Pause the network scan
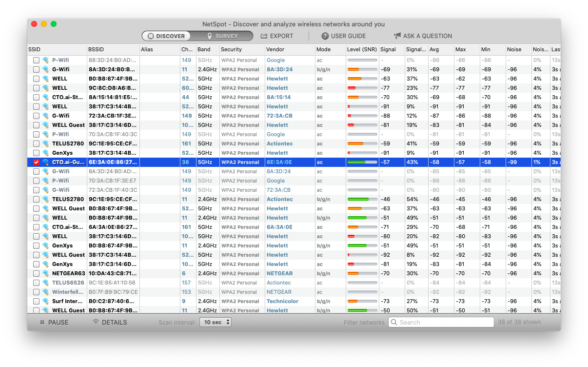Screen dimensions: 588x367 click(x=54, y=322)
